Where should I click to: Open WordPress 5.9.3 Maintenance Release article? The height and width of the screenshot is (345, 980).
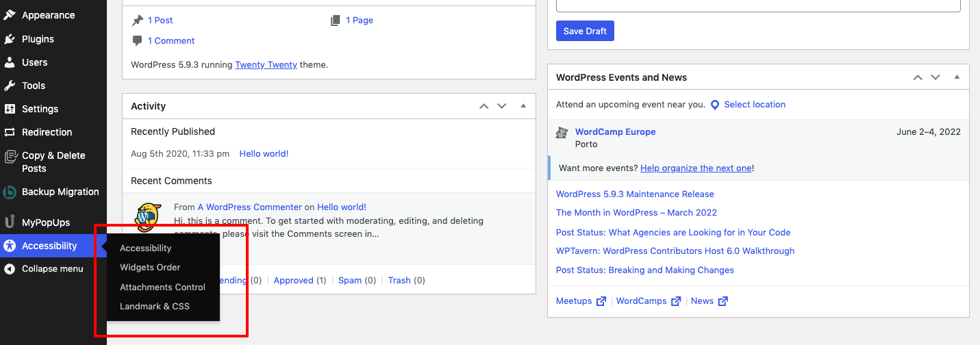point(635,194)
